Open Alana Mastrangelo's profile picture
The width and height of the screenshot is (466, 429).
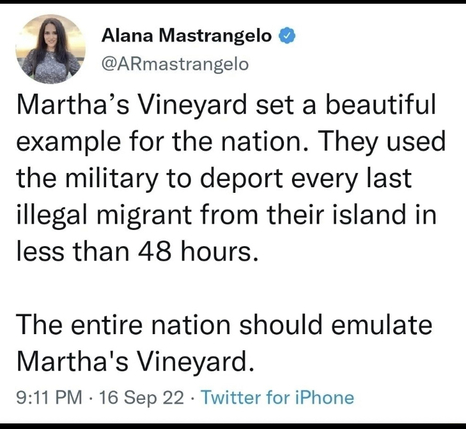50,49
